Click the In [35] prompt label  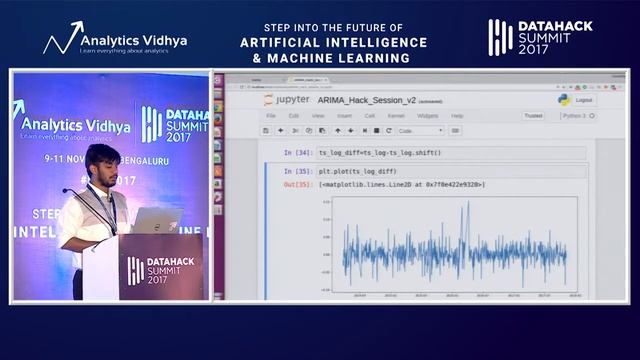coord(298,171)
